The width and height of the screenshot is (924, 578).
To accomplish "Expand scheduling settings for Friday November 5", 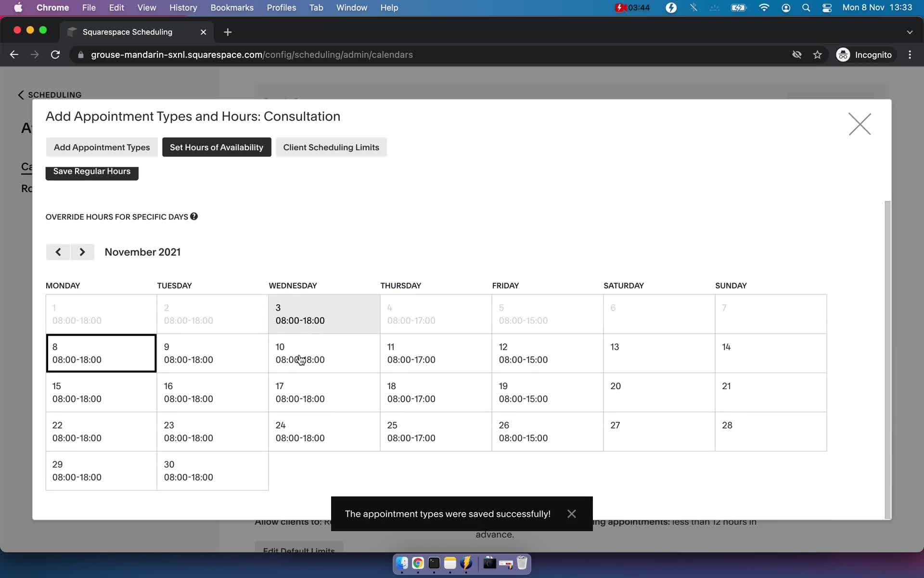I will pos(545,314).
